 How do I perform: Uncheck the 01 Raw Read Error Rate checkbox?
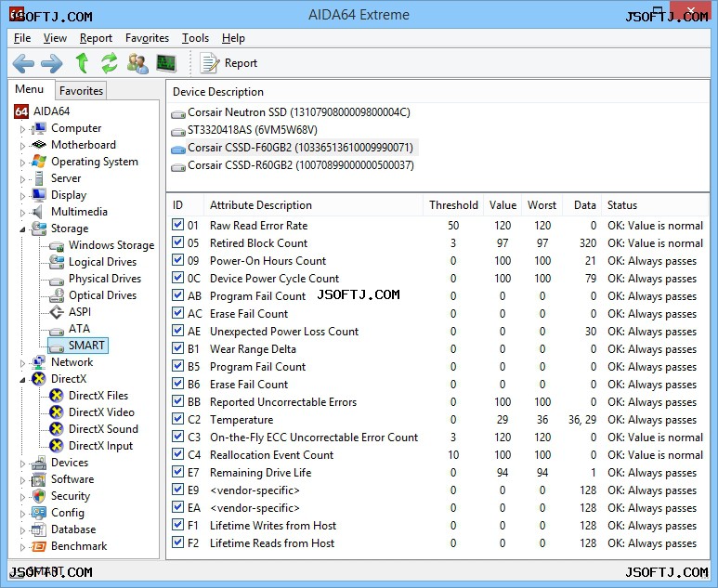[177, 225]
